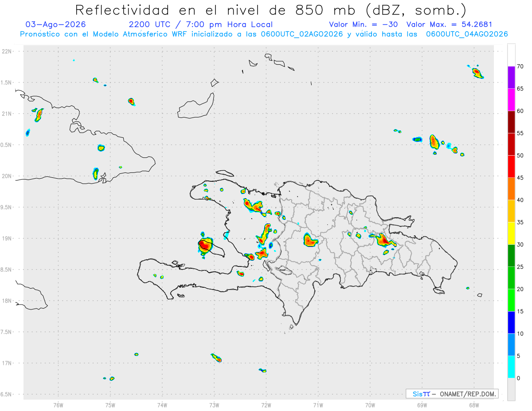Click the '73W' longitude label
Image resolution: width=532 pixels, height=411 pixels.
click(x=214, y=405)
